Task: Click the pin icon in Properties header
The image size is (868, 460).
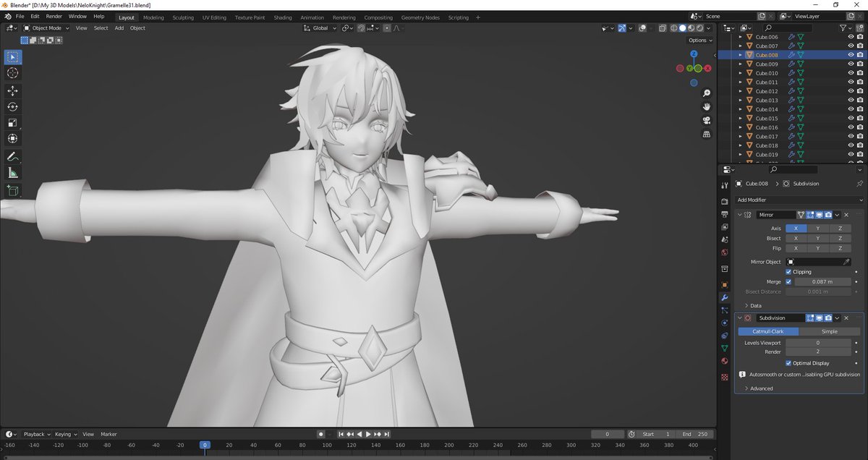Action: (x=859, y=184)
